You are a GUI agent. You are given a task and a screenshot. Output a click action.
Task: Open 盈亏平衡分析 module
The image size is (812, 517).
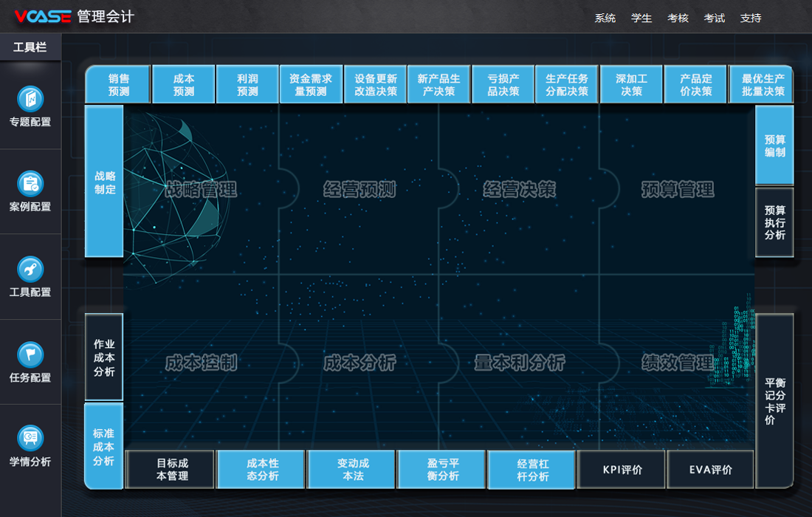442,470
